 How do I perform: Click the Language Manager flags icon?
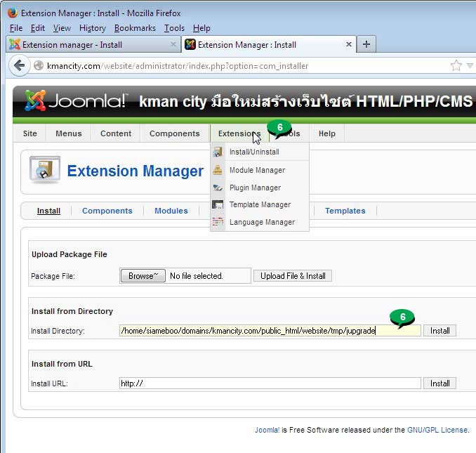tap(218, 222)
